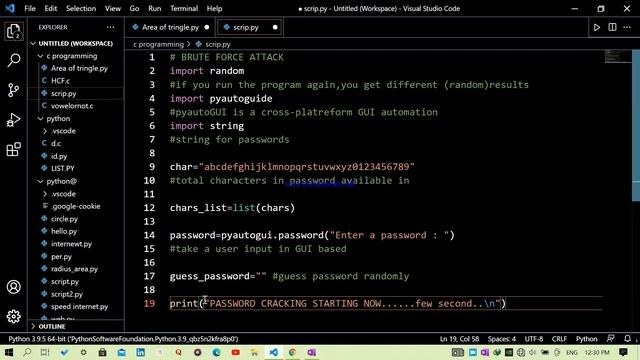The image size is (640, 360).
Task: Open the File menu
Action: (x=30, y=8)
